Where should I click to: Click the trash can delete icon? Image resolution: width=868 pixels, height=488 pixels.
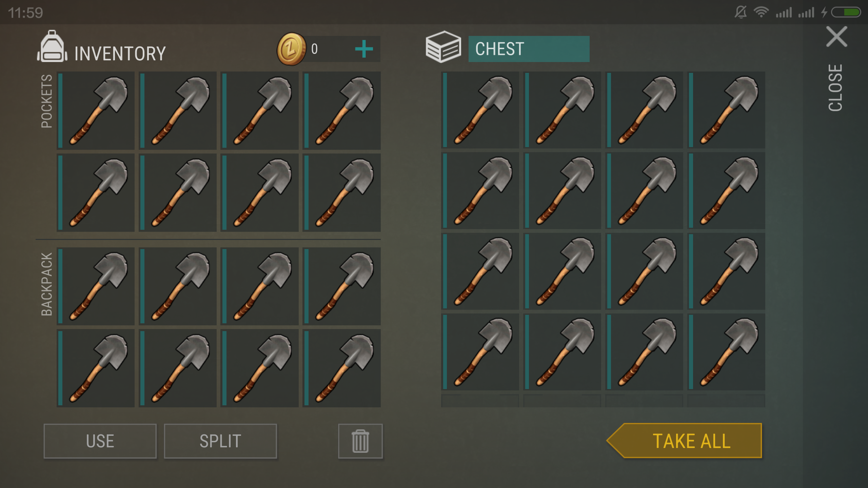(x=360, y=441)
